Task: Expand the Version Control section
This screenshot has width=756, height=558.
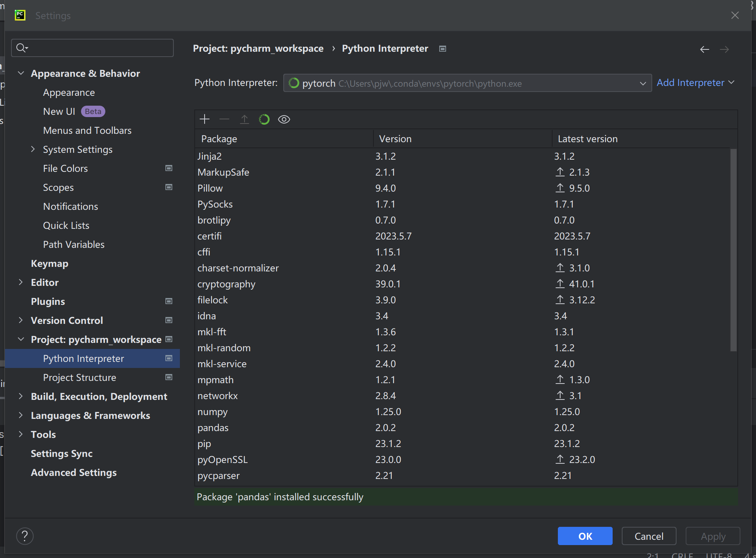Action: tap(21, 320)
